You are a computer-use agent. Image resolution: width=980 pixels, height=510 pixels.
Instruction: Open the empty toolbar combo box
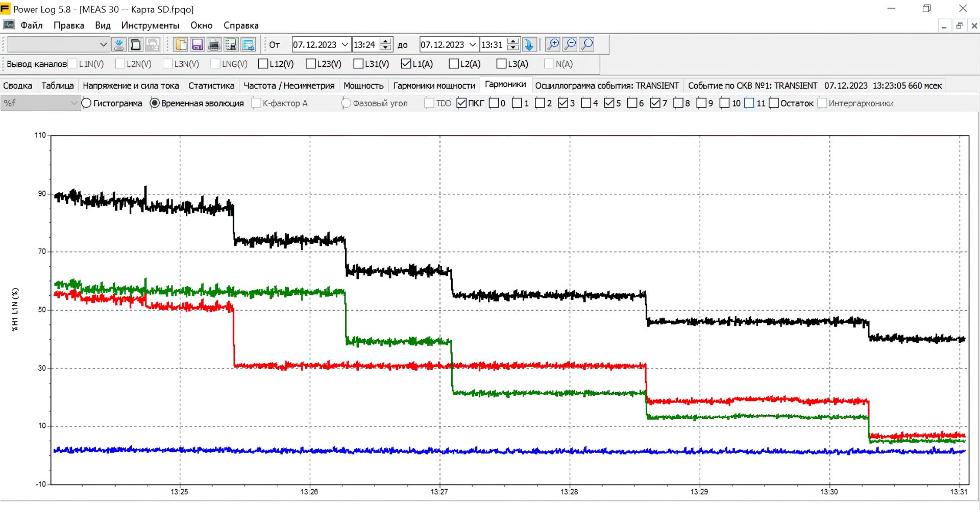[58, 45]
